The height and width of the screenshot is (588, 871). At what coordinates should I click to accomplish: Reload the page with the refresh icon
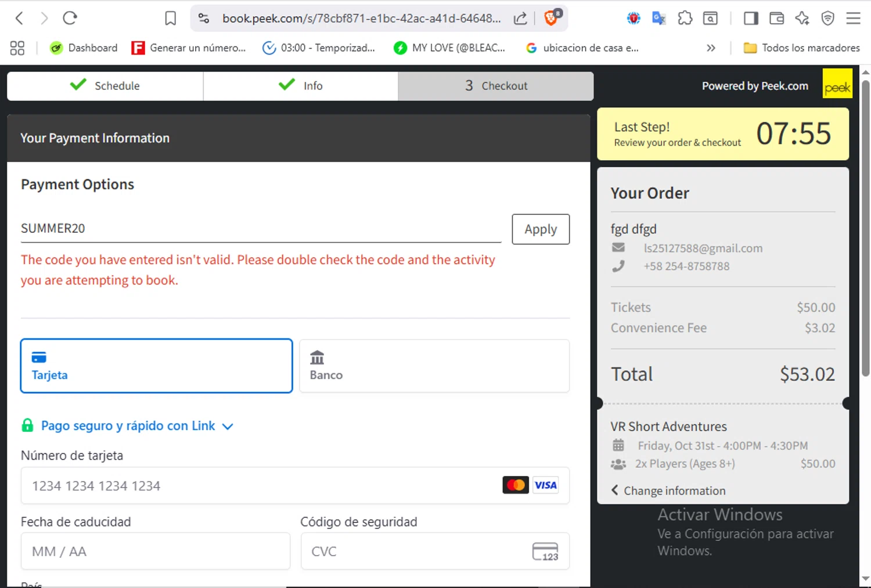pyautogui.click(x=70, y=18)
